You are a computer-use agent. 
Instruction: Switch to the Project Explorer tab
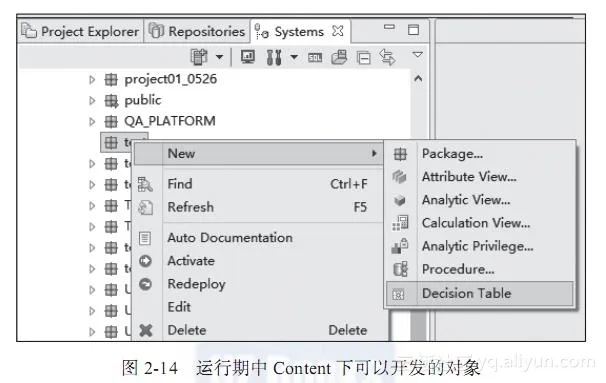click(x=80, y=31)
